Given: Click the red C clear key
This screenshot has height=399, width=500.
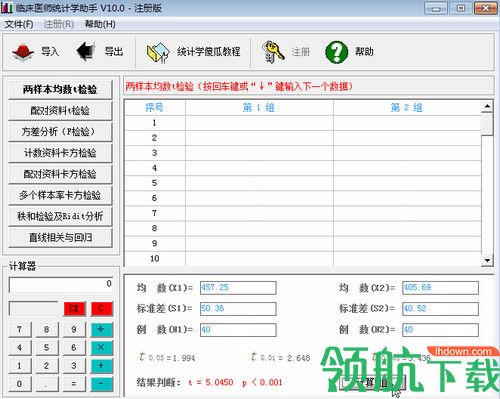Looking at the screenshot, I should [101, 309].
